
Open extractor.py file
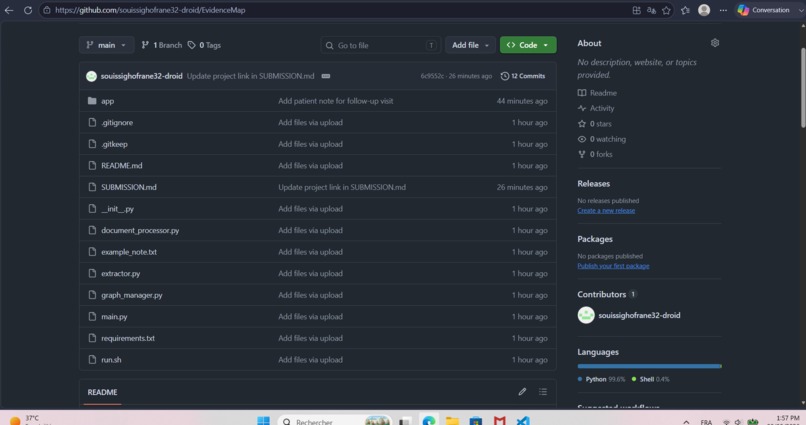coord(120,274)
